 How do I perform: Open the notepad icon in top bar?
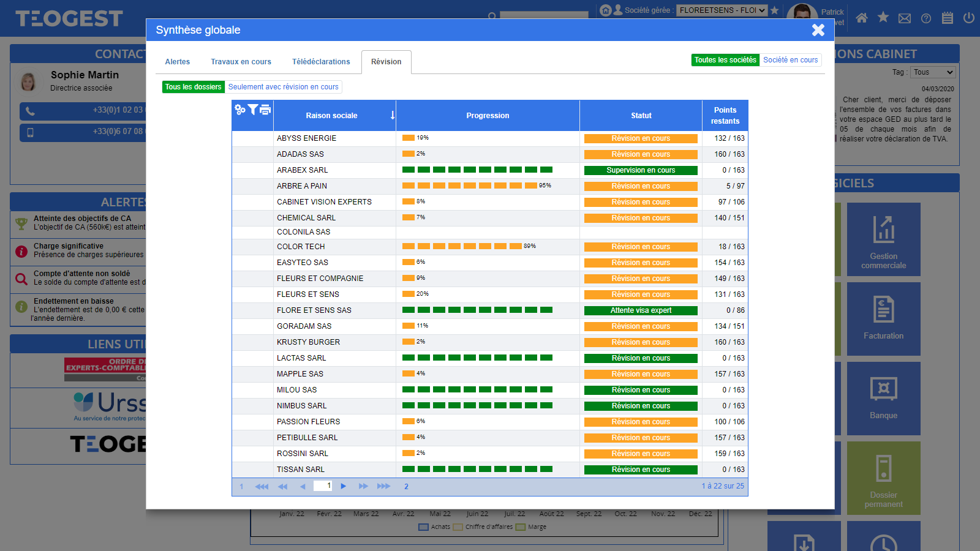(x=948, y=18)
